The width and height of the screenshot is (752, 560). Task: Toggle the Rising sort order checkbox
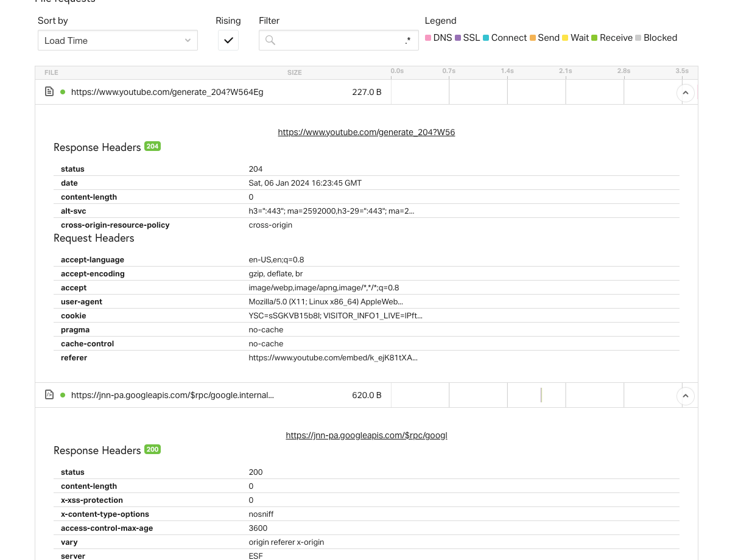[228, 40]
